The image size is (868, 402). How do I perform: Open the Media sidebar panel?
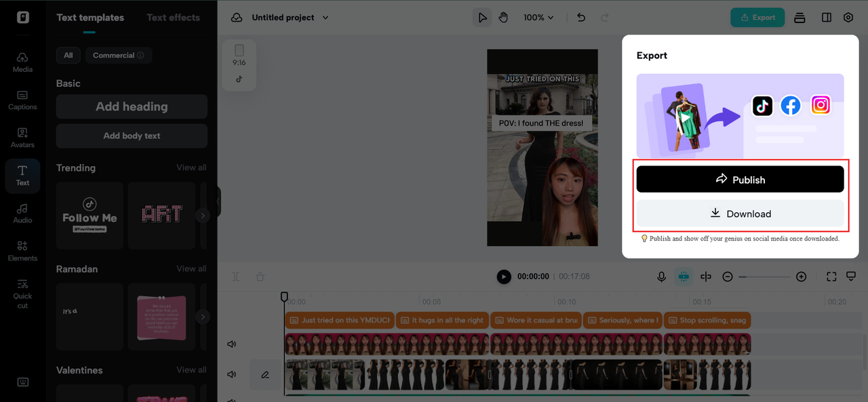click(x=22, y=62)
